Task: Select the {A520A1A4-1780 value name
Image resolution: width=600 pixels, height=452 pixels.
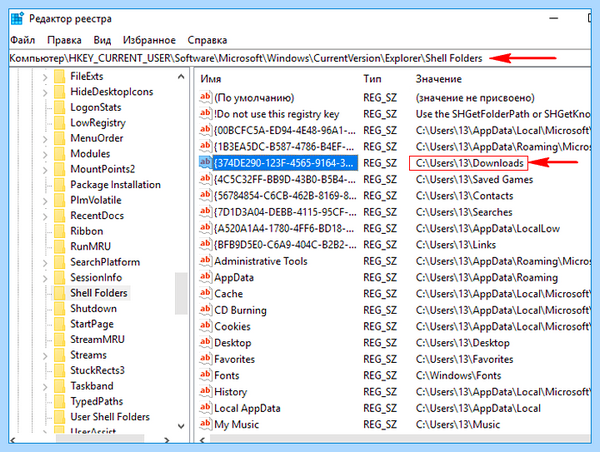Action: point(284,228)
